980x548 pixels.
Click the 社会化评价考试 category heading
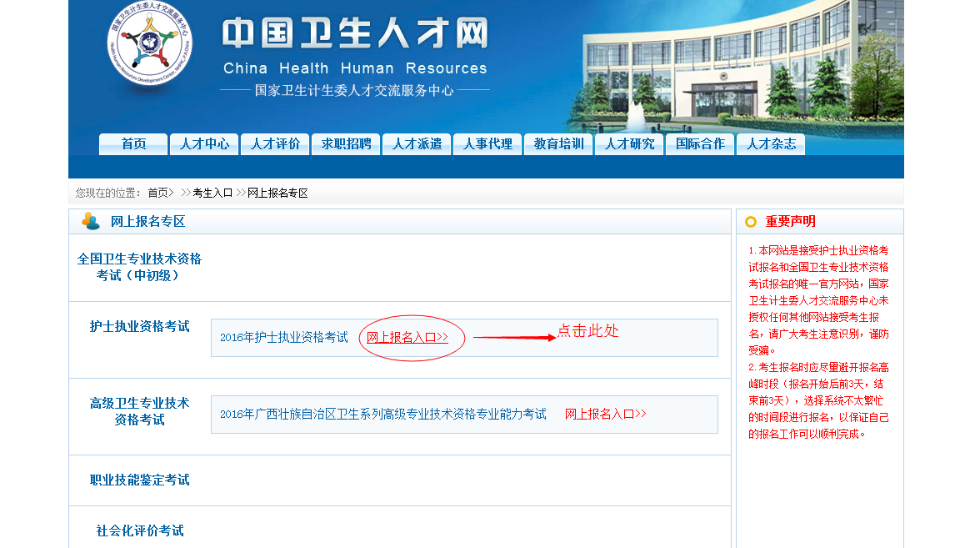click(x=139, y=531)
